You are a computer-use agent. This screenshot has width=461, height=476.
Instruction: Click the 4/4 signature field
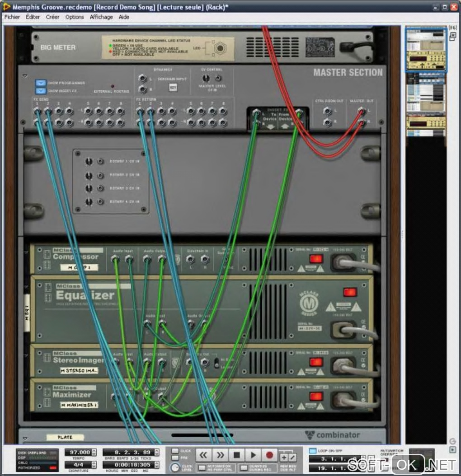click(x=78, y=464)
